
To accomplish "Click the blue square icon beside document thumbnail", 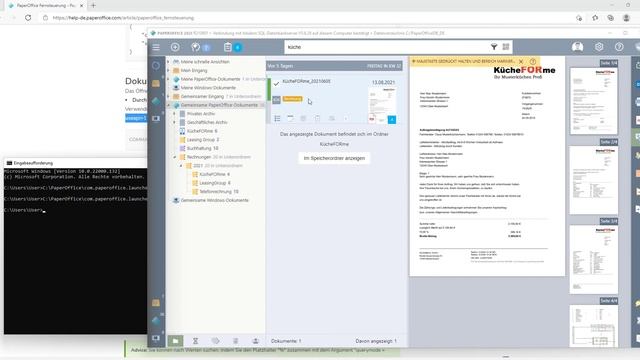I will [x=392, y=119].
